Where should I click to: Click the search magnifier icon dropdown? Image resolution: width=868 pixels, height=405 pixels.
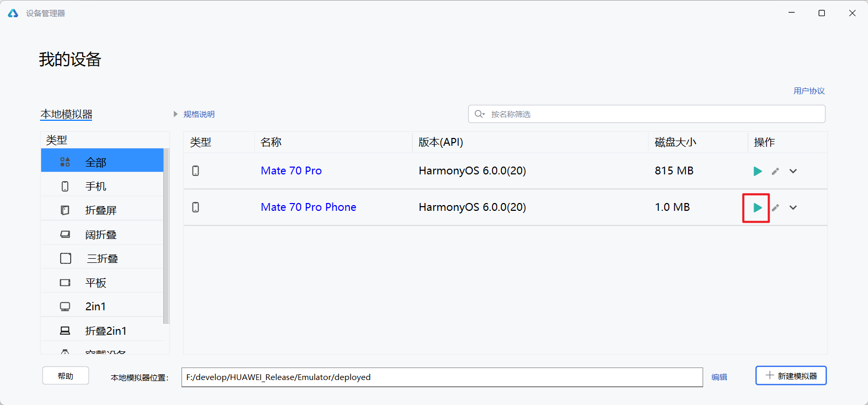[480, 114]
